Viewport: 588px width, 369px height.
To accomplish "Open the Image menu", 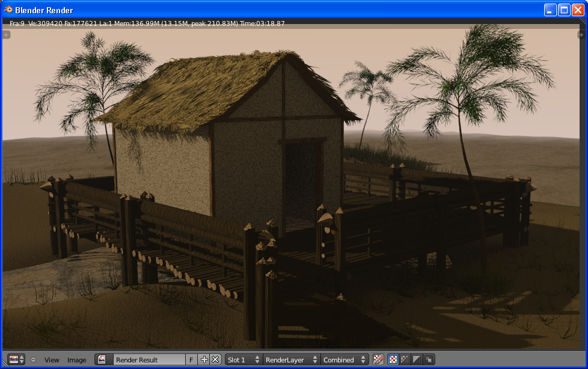I will [76, 360].
